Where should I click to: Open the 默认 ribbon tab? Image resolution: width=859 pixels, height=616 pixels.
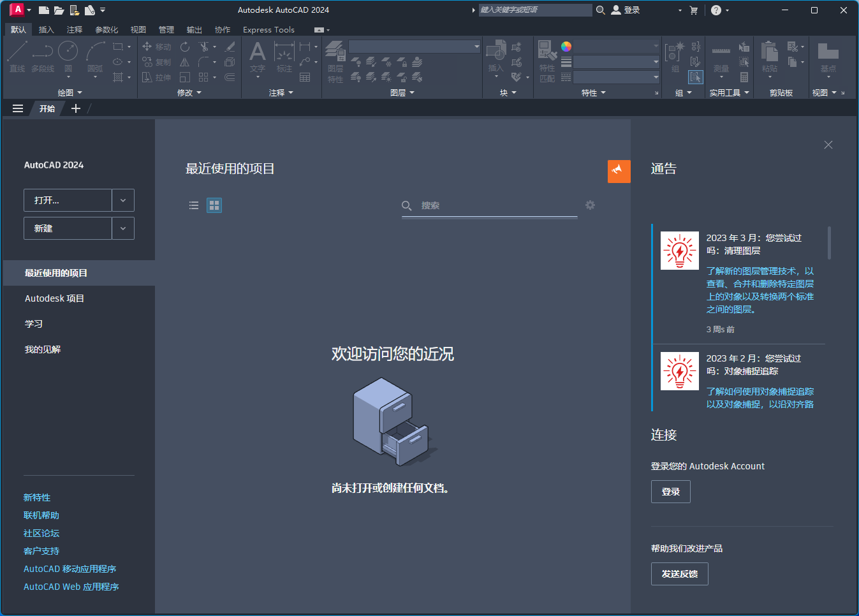18,30
